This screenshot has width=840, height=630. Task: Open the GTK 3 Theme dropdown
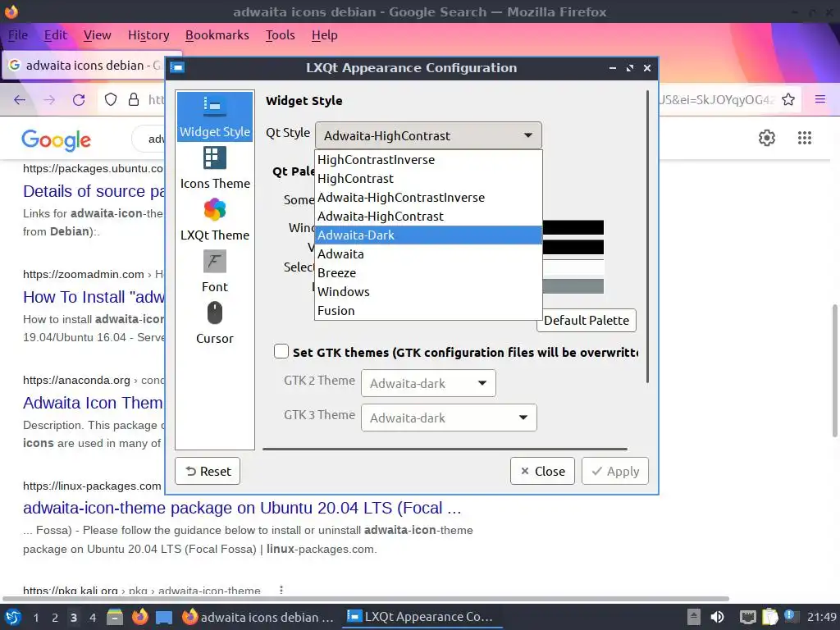449,418
